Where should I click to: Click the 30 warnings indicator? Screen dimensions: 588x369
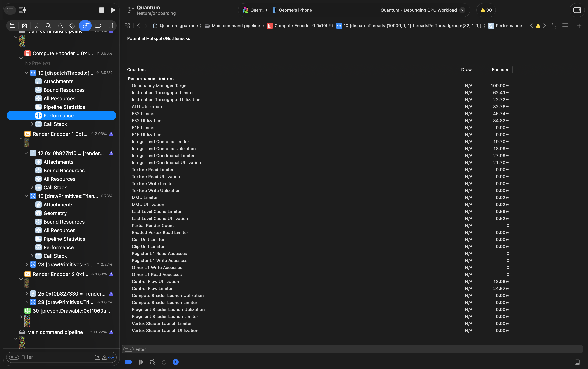click(486, 10)
